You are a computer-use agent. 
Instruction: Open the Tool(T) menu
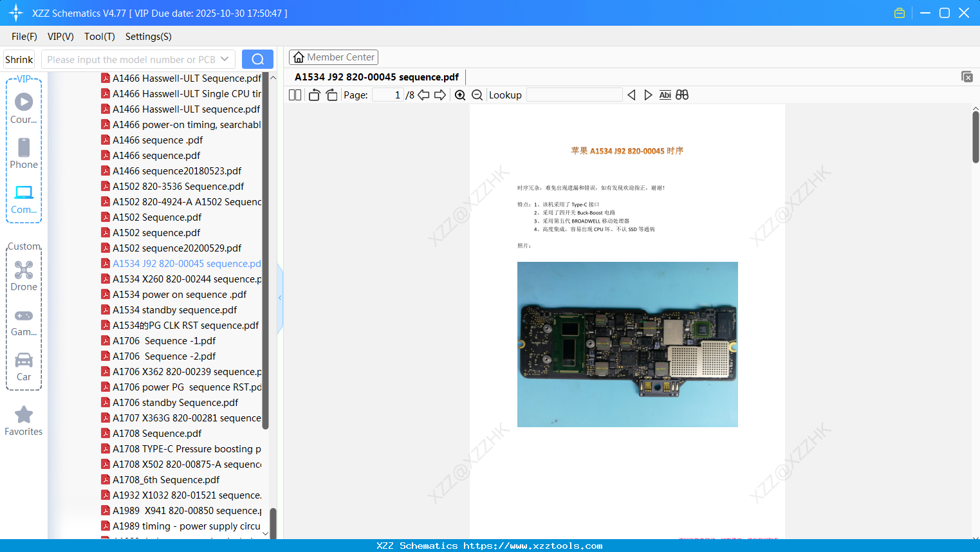[x=100, y=37]
